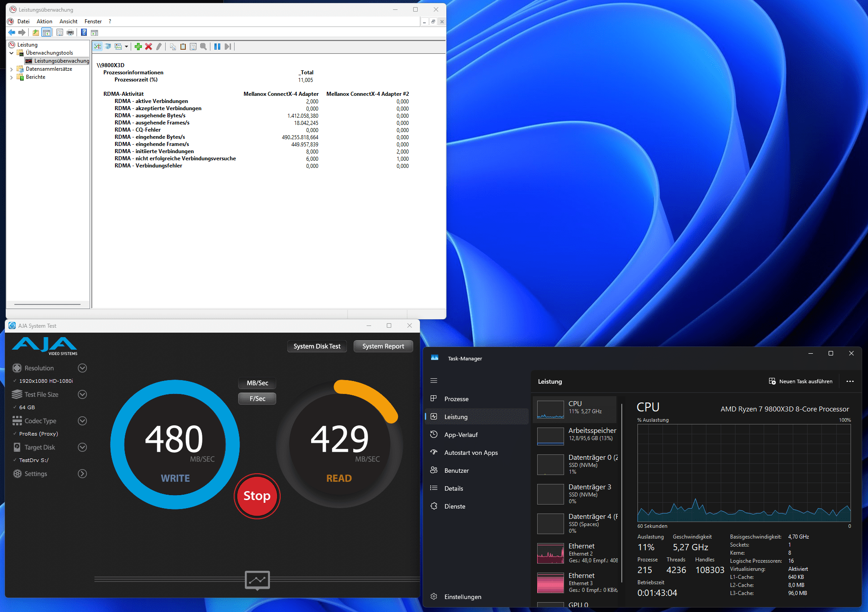Expand the Resolution dropdown in AJA
This screenshot has height=612, width=868.
[82, 368]
